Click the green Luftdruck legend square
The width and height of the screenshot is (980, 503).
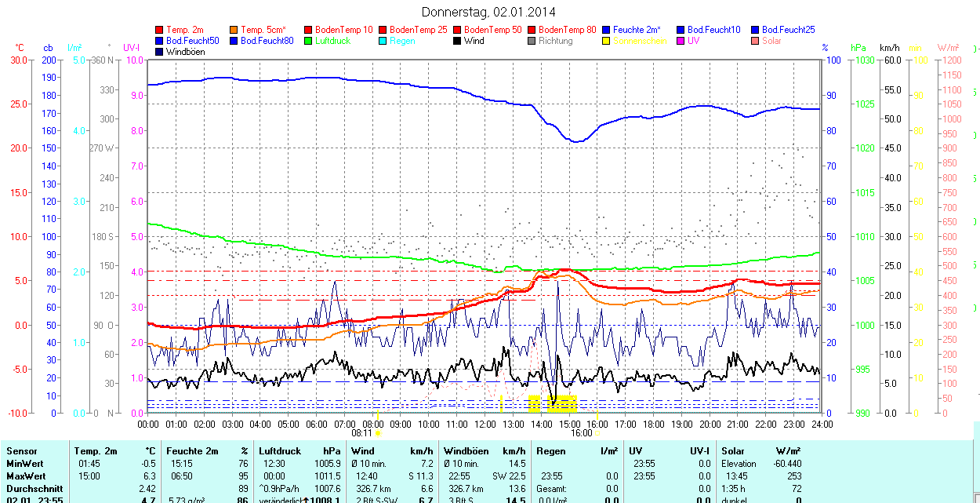[x=308, y=41]
